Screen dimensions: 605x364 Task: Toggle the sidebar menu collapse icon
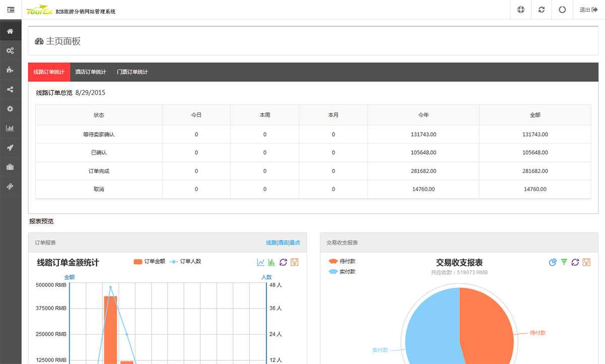[11, 10]
